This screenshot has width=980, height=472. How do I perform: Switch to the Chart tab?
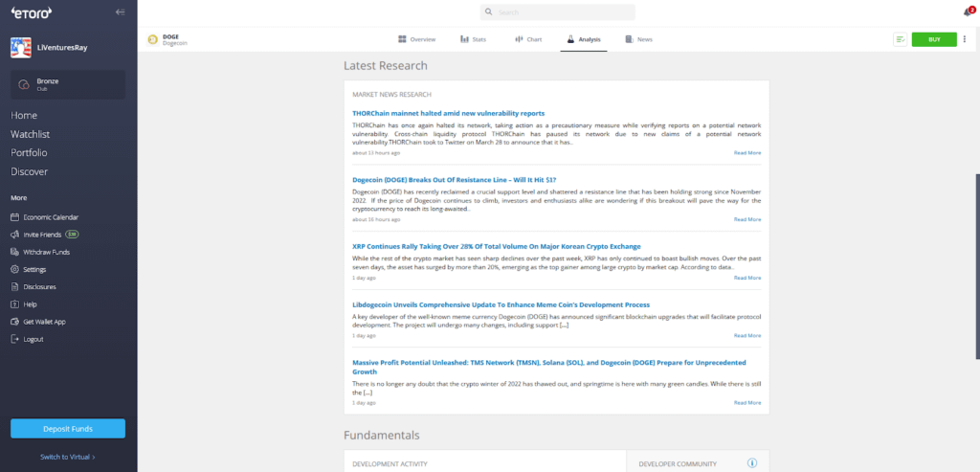528,39
